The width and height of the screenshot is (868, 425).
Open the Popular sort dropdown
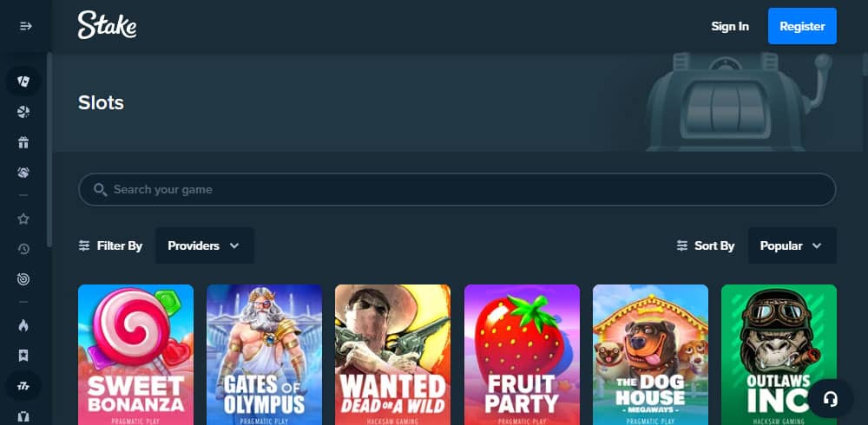[x=792, y=245]
